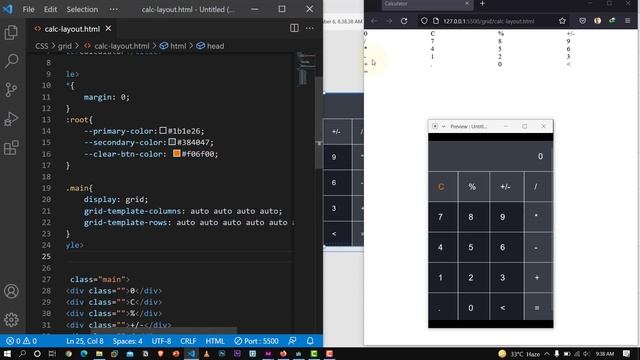640x360 pixels.
Task: Open the Search view in activity bar
Action: click(11, 61)
